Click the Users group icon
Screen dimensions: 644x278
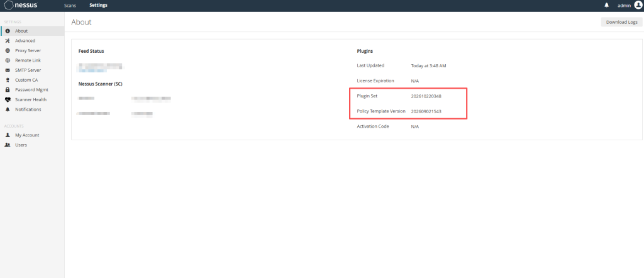(x=8, y=145)
